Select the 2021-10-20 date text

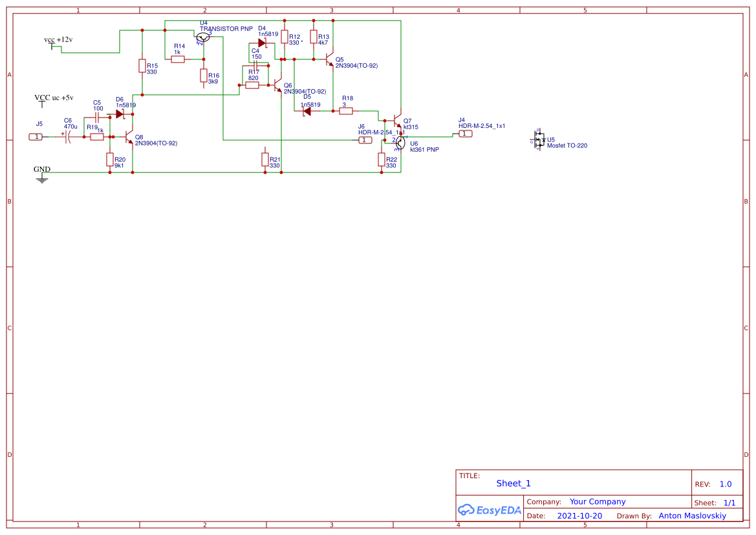[x=579, y=516]
